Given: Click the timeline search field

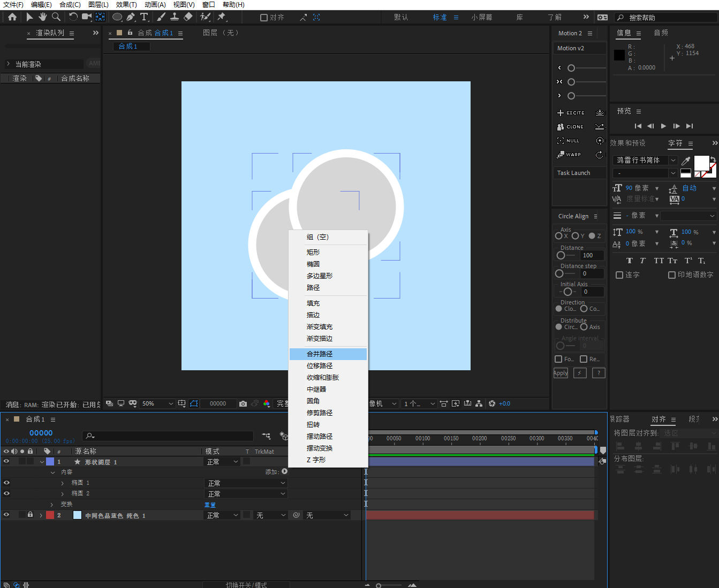Looking at the screenshot, I should click(x=168, y=436).
